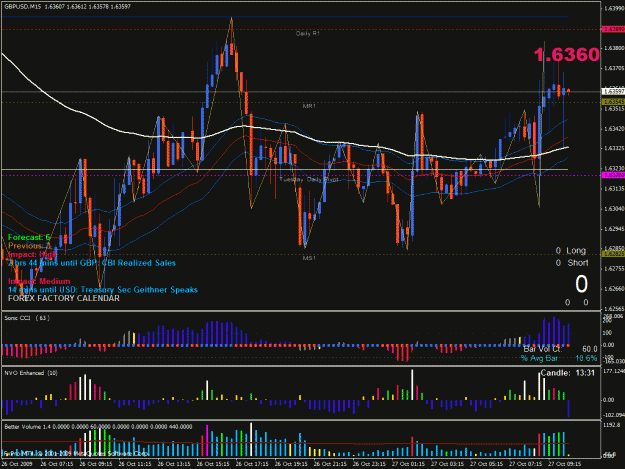Click the olive 1.62825 MS1 price tag
This screenshot has height=469, width=625.
point(613,254)
